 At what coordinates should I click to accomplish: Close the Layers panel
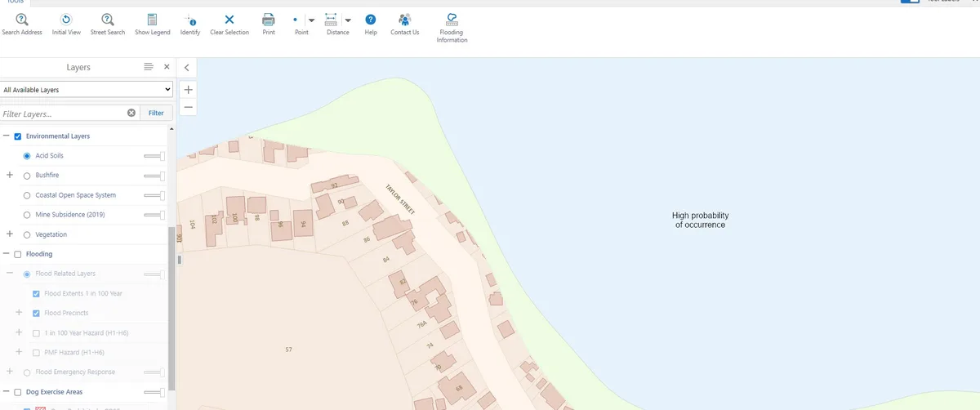pyautogui.click(x=167, y=67)
